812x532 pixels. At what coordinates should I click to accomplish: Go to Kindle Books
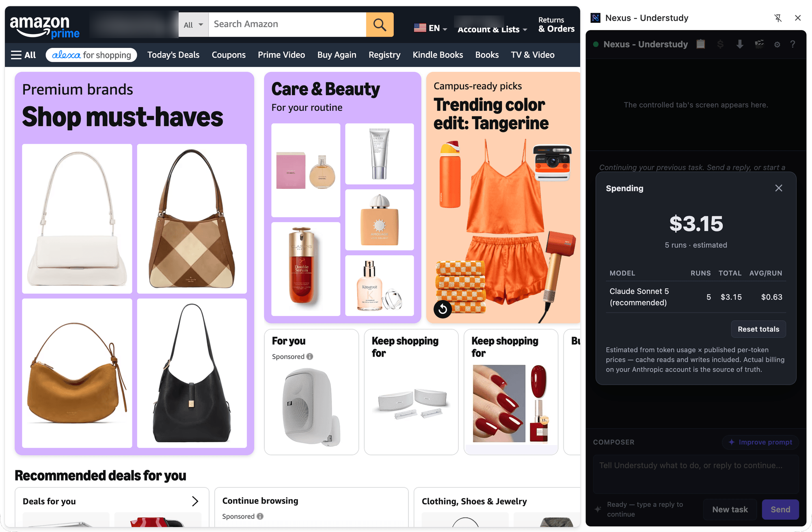click(x=438, y=55)
